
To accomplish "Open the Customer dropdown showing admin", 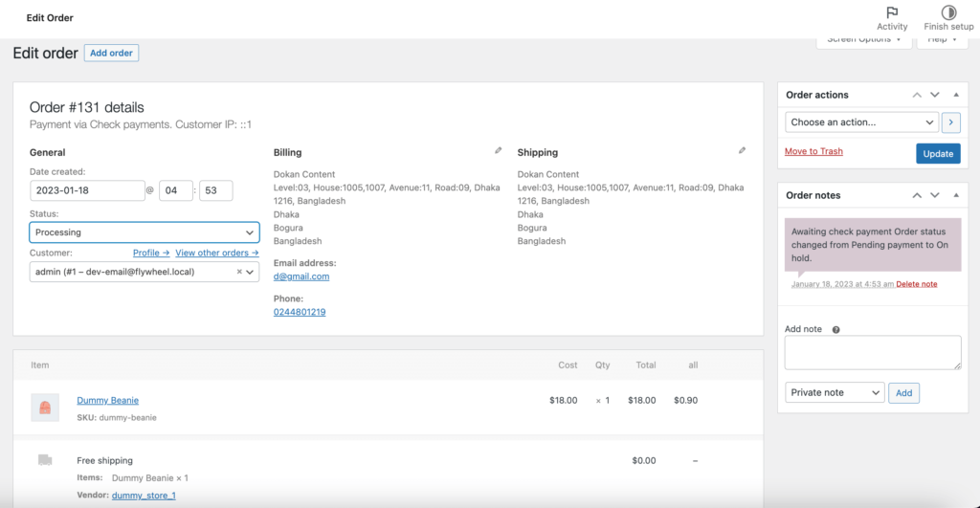I will point(145,272).
